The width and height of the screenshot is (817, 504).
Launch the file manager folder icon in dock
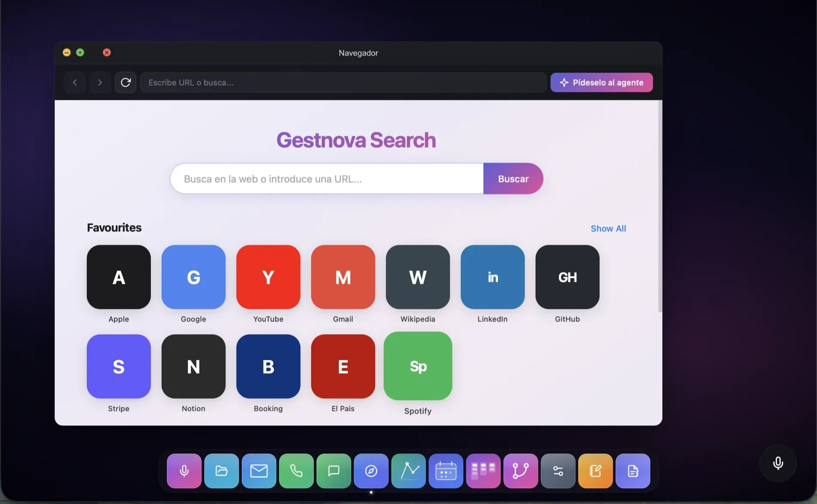tap(221, 471)
